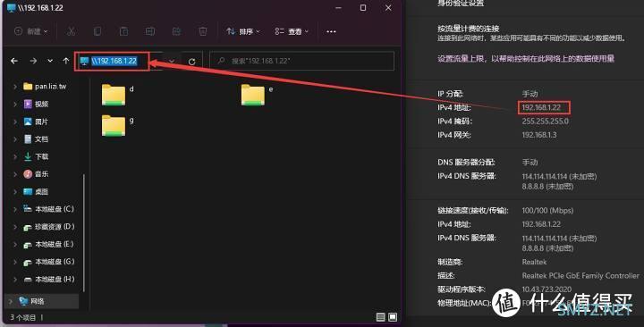
Task: Expand the Network (网络) tree node
Action: click(x=10, y=301)
